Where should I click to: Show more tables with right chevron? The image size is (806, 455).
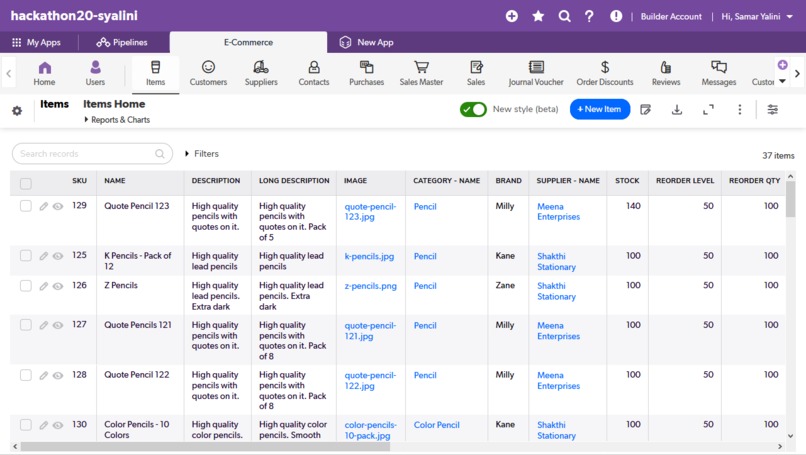click(797, 74)
